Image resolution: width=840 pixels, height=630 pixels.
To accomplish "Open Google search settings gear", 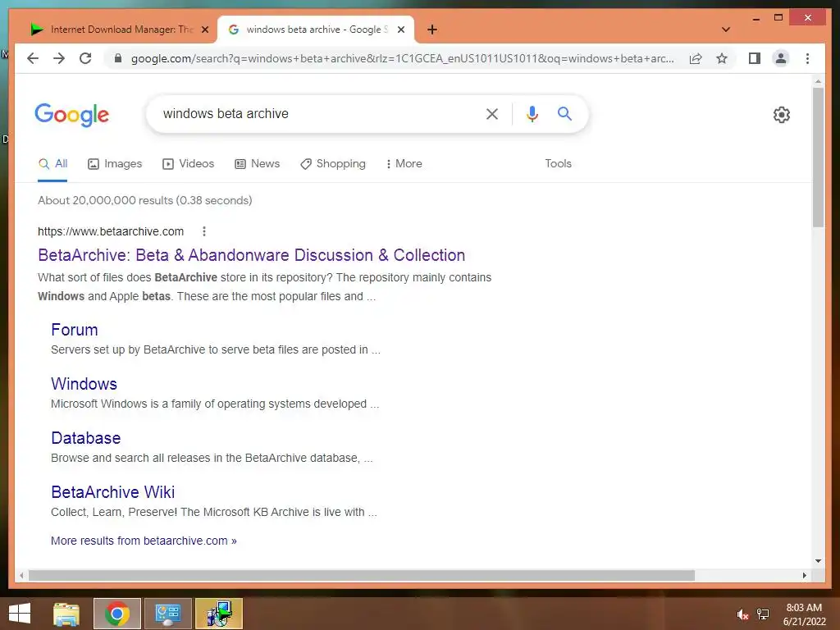I will (x=782, y=115).
